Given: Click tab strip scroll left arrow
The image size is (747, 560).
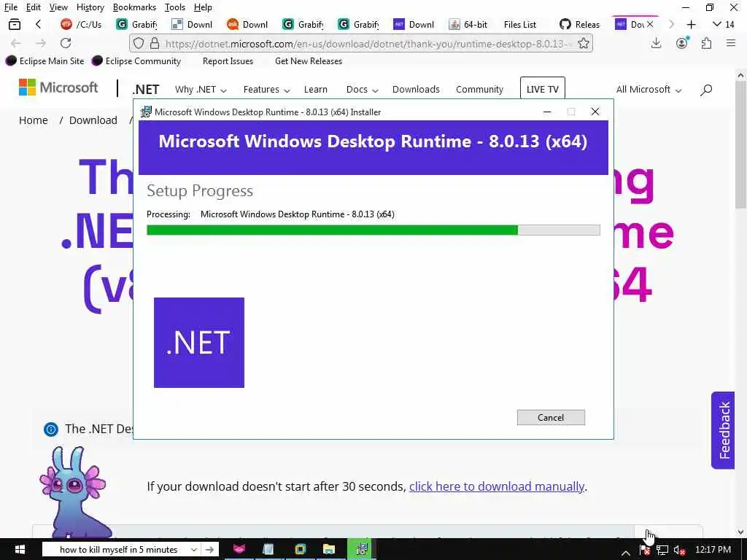Looking at the screenshot, I should coord(39,24).
